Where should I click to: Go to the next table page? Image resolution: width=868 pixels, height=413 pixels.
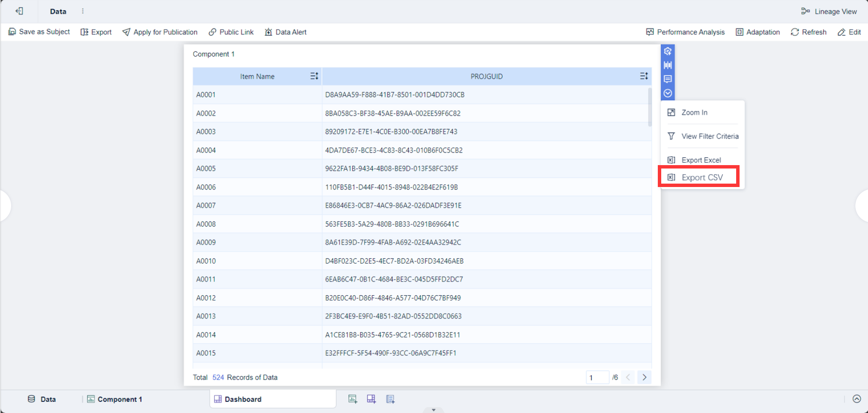pos(644,377)
